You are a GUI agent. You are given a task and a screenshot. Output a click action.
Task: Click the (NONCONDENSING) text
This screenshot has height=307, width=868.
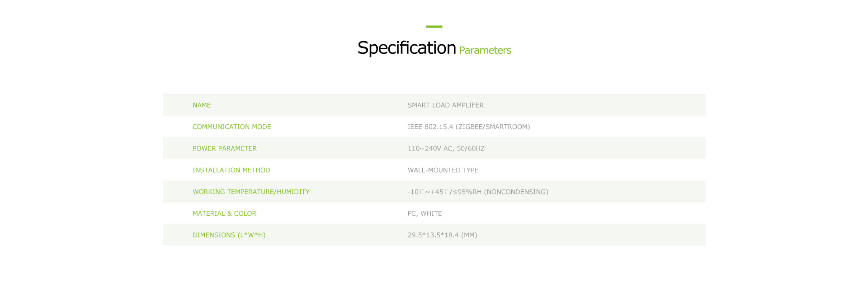coord(516,192)
